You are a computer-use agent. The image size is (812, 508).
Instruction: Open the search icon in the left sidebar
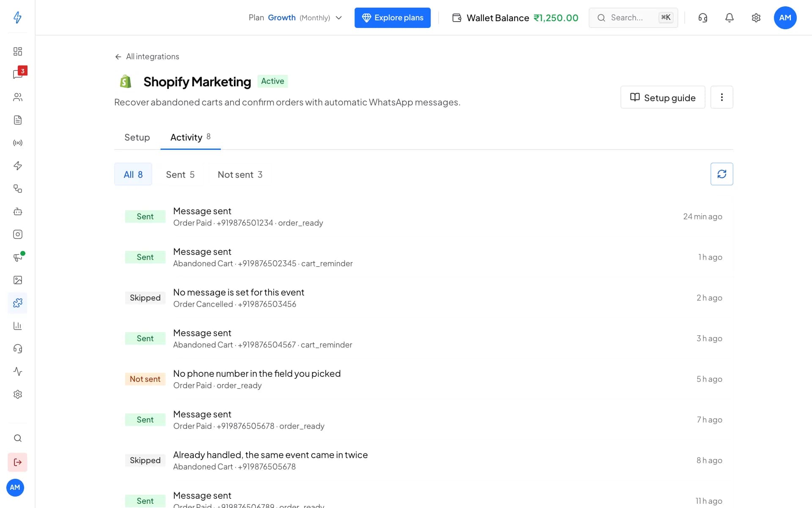click(x=17, y=438)
